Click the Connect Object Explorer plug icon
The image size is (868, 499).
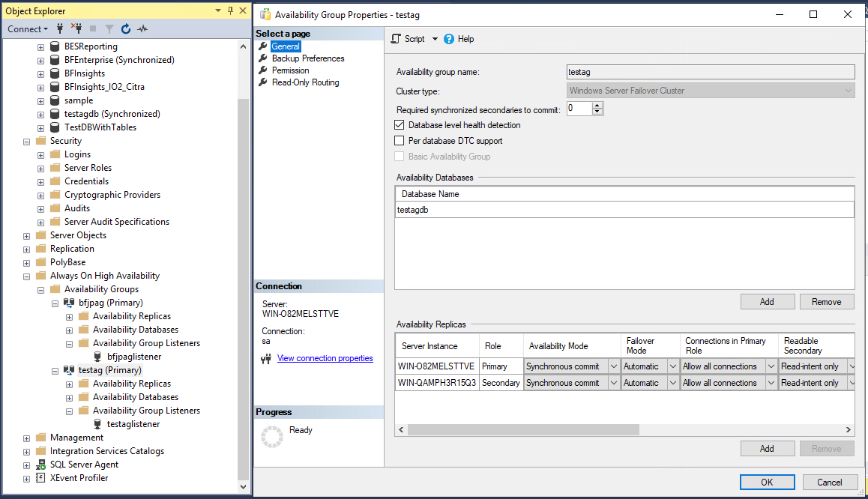(x=60, y=29)
